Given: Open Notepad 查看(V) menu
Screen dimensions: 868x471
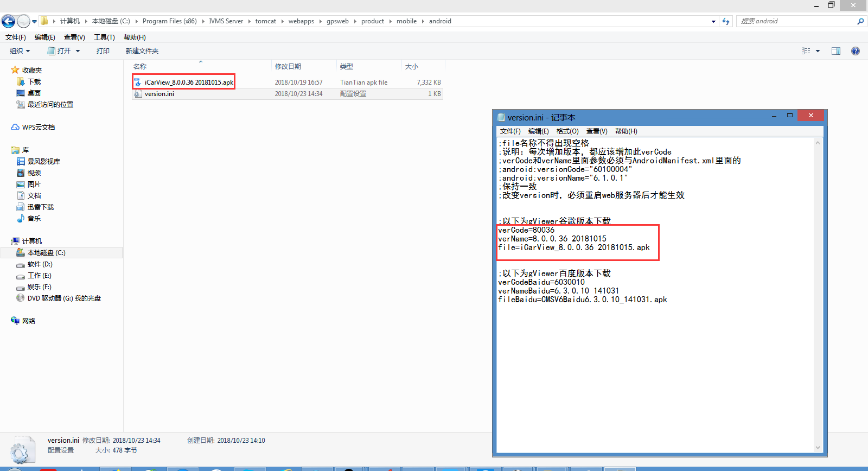Looking at the screenshot, I should click(x=597, y=131).
